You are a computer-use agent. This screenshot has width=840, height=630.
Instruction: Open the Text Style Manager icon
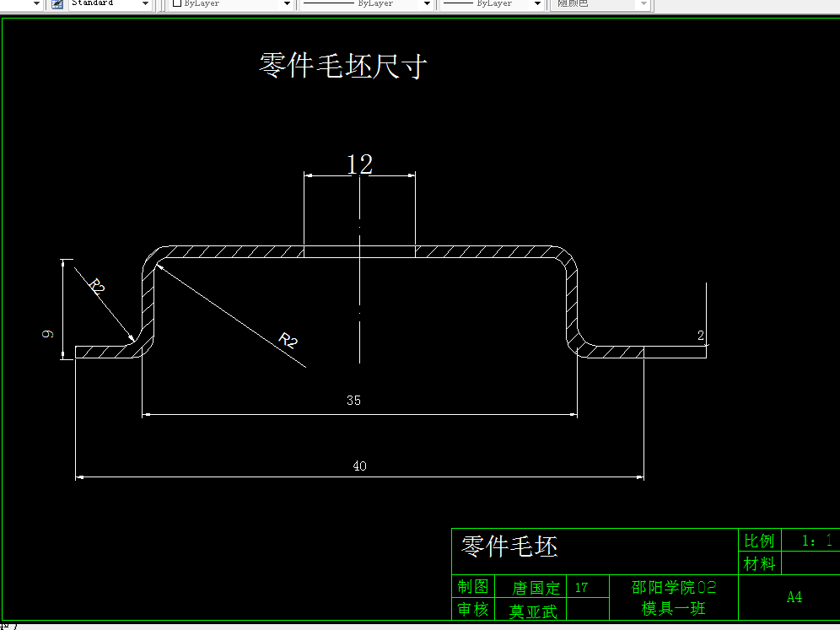[56, 4]
